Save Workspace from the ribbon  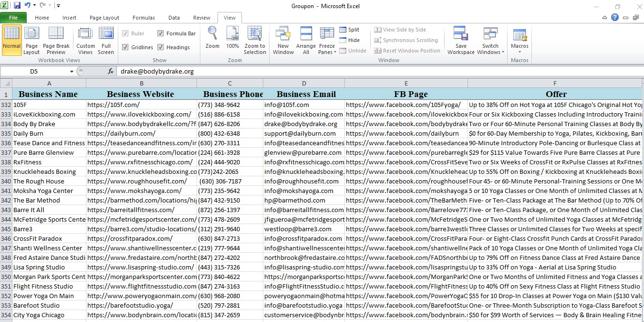(x=461, y=40)
